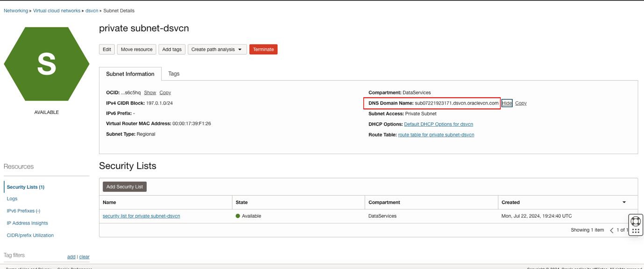Open the lifebuoy help widget
644x269 pixels.
coord(636,221)
